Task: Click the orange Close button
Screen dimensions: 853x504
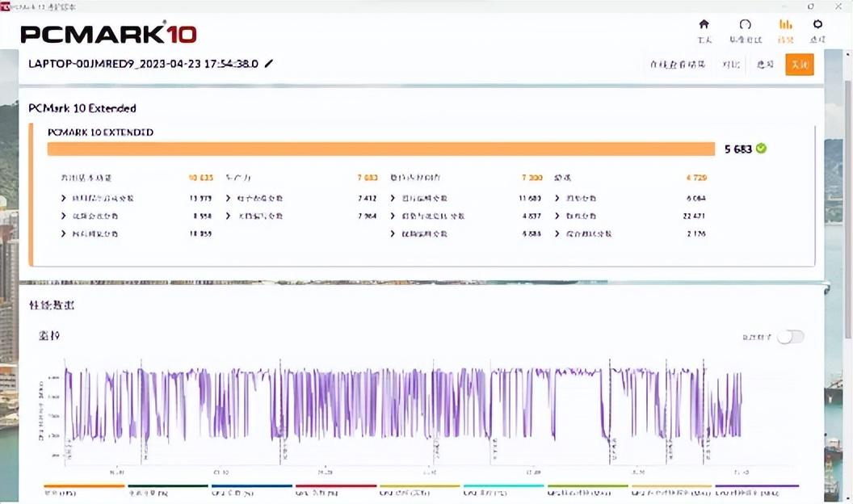Action: (800, 65)
